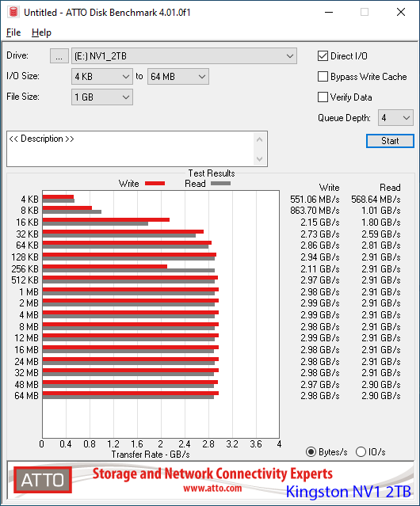Image resolution: width=420 pixels, height=506 pixels.
Task: Open the Queue Depth dropdown
Action: pos(395,118)
